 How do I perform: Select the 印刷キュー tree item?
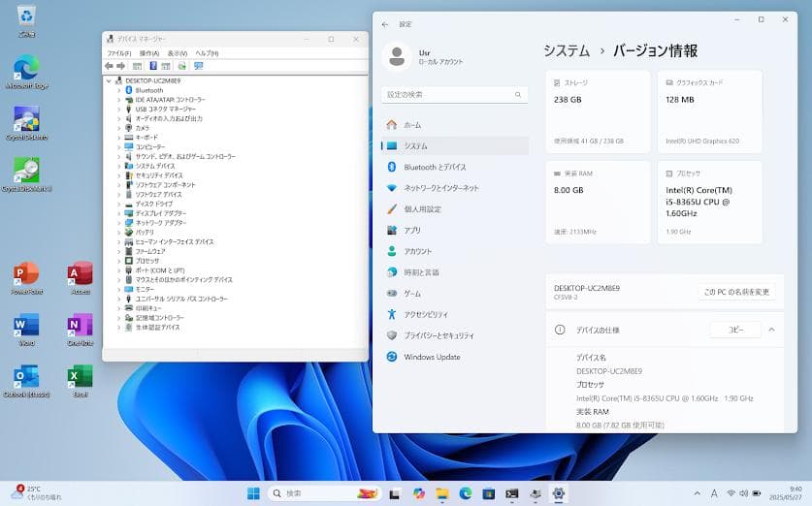(x=148, y=308)
